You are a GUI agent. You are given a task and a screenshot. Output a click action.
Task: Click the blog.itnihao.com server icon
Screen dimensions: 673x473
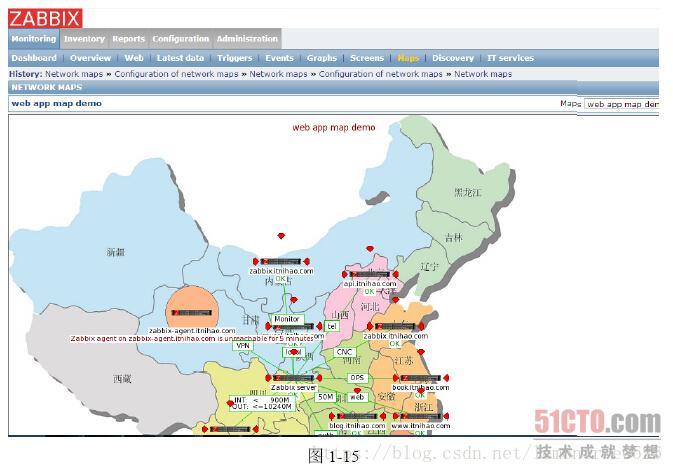tap(357, 416)
